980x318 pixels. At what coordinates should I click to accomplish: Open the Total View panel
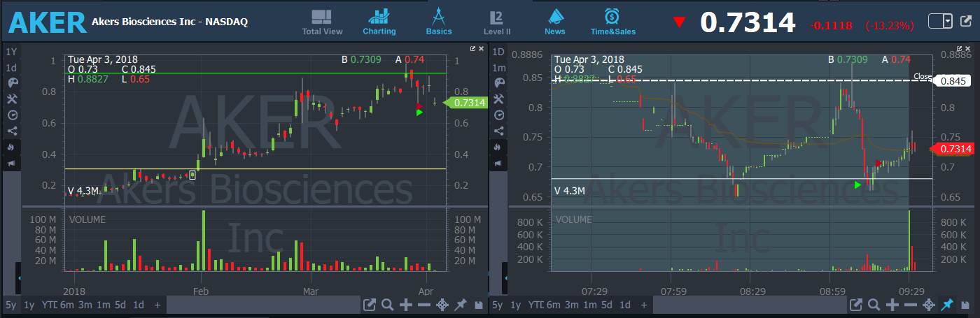322,22
